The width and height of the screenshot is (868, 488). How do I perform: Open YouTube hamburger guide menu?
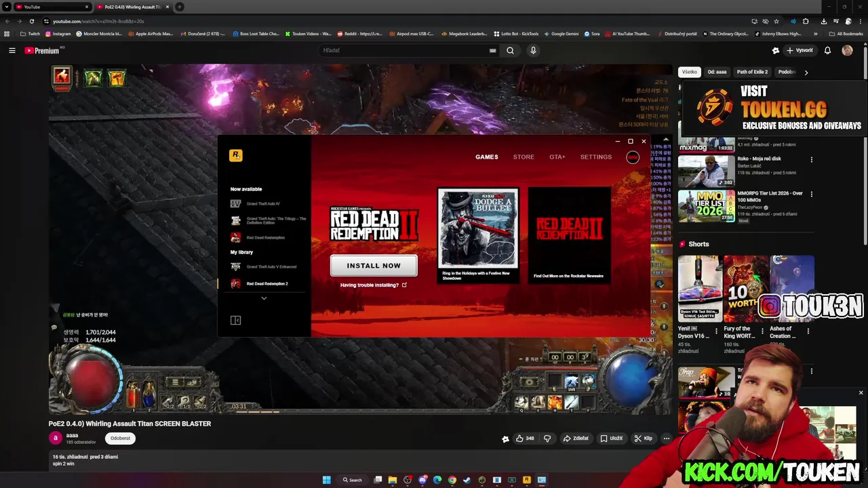(x=12, y=50)
